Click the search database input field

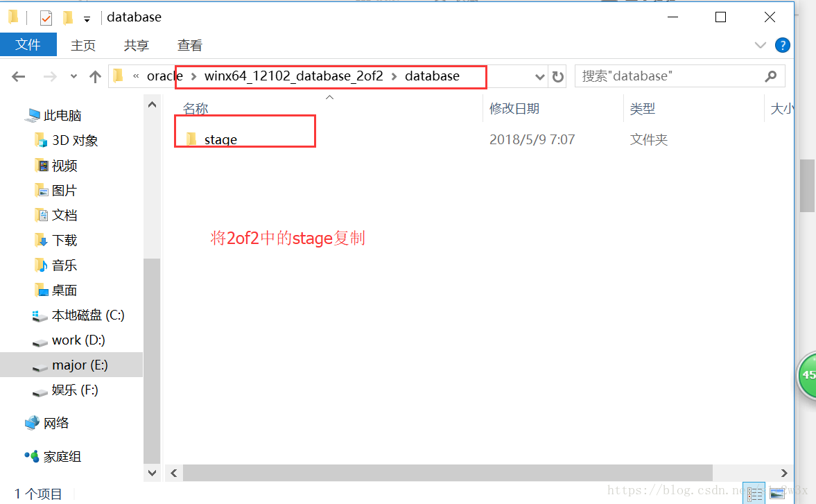click(670, 76)
